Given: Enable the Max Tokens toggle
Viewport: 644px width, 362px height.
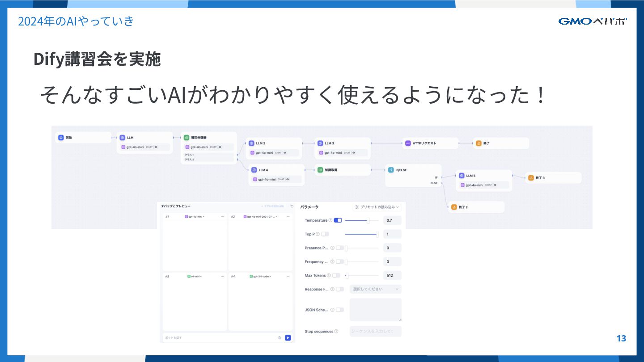Looking at the screenshot, I should click(x=336, y=276).
